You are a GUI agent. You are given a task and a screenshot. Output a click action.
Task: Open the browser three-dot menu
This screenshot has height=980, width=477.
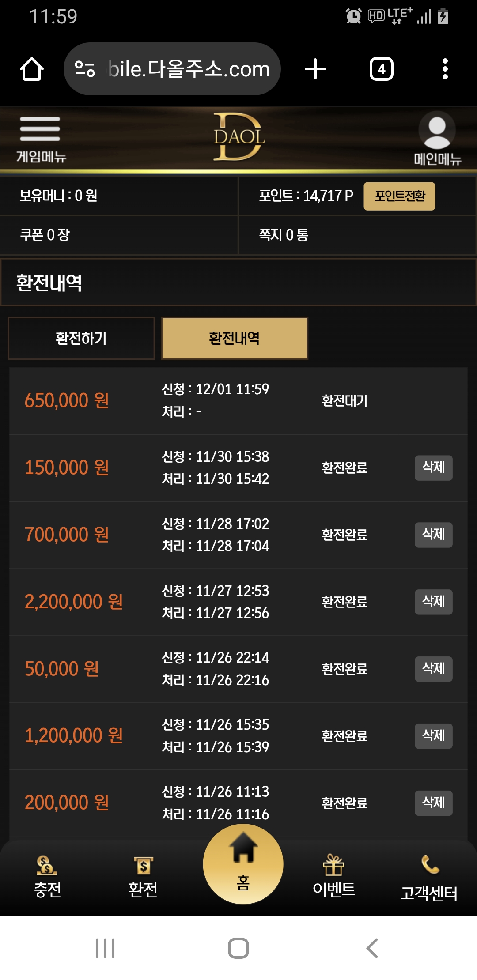pos(445,69)
